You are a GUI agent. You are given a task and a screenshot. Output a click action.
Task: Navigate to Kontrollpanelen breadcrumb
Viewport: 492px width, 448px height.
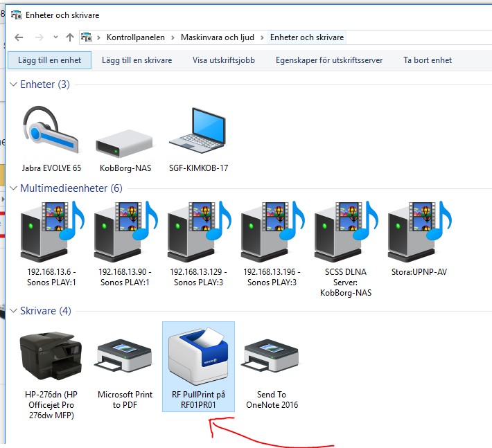[136, 37]
